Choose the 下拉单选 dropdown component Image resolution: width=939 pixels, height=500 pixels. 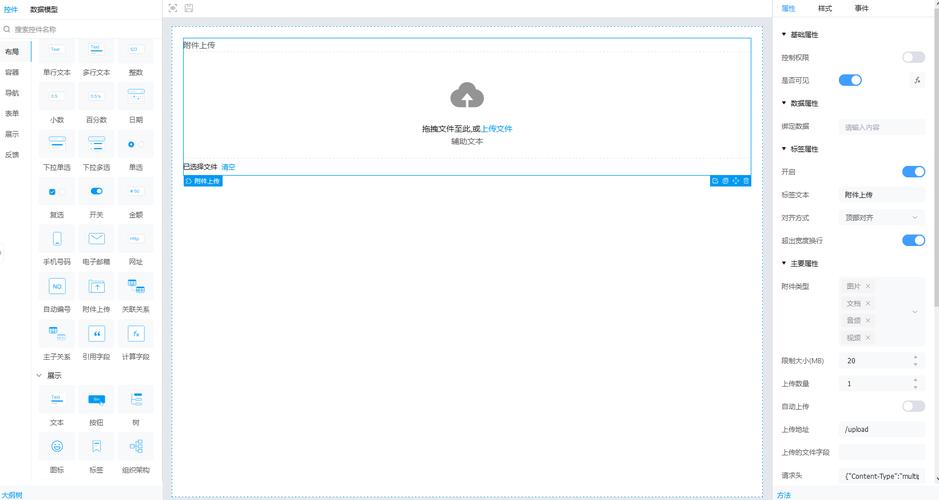pos(57,144)
